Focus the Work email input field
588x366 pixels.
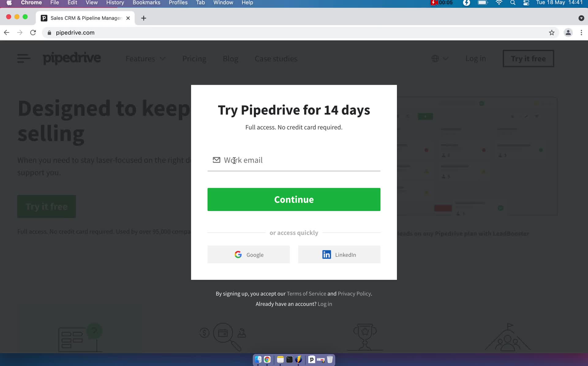[294, 160]
